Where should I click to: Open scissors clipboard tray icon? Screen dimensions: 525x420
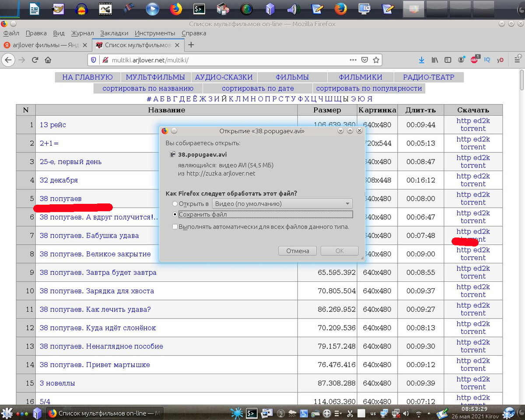tap(350, 413)
